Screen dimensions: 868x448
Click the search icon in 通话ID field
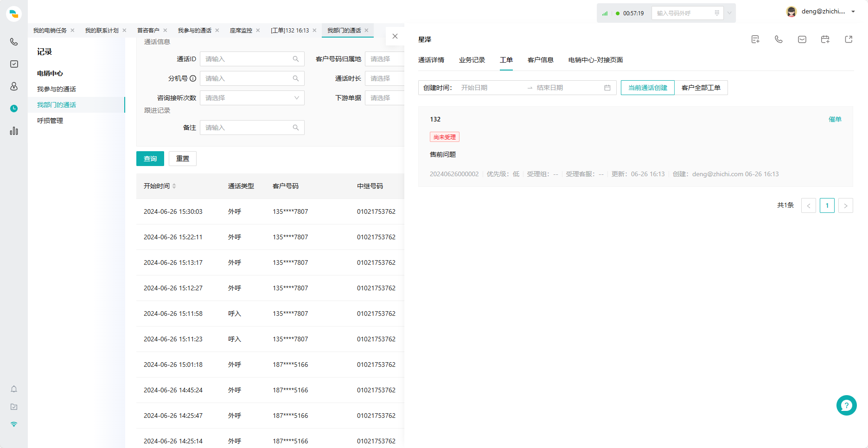tap(296, 59)
